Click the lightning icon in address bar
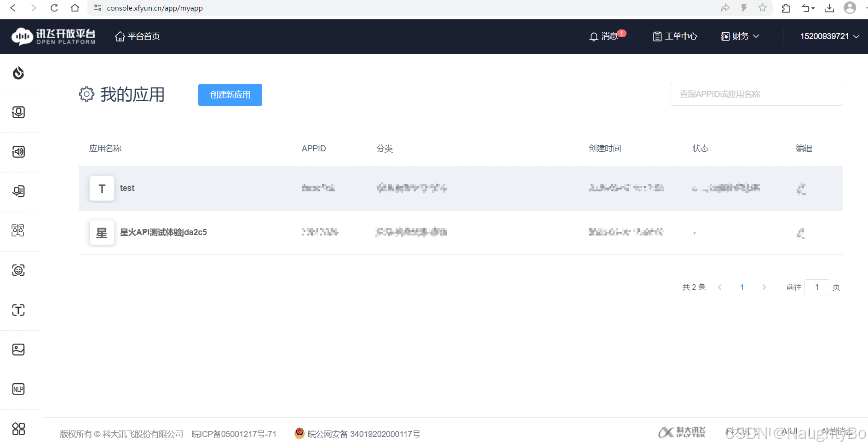The width and height of the screenshot is (868, 448). (x=744, y=8)
